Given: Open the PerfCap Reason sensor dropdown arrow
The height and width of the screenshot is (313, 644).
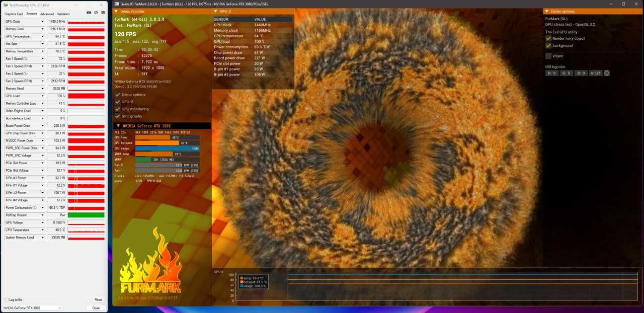Looking at the screenshot, I should point(43,215).
